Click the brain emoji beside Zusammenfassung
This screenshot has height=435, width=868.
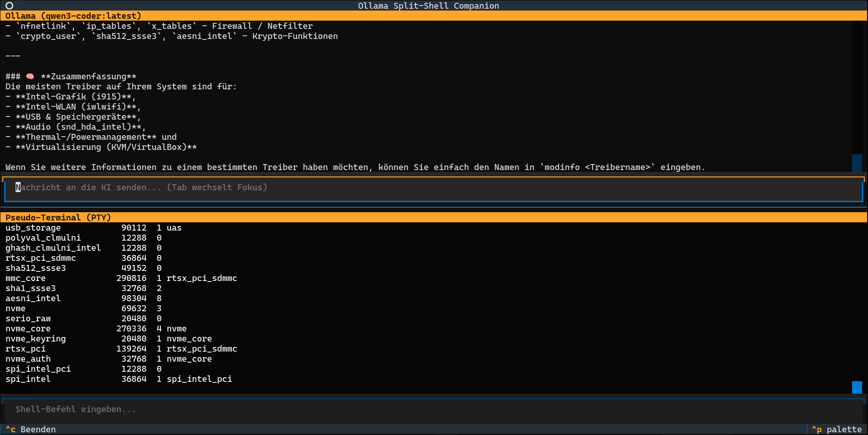30,77
